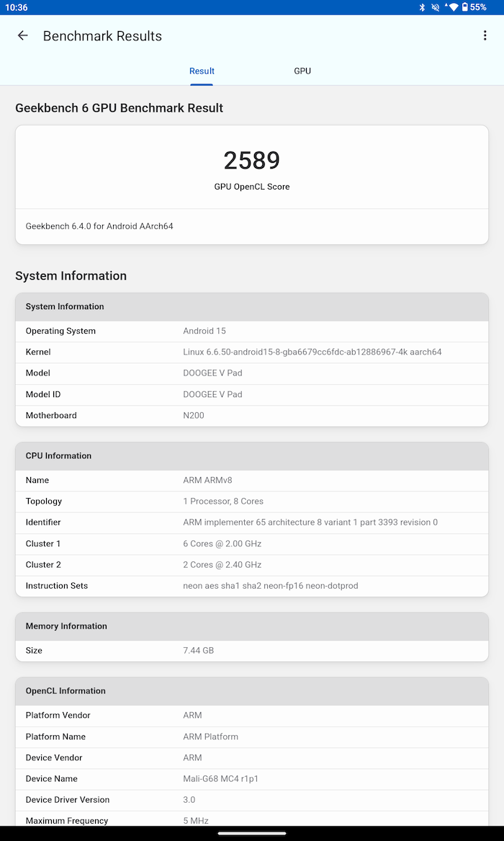
Task: Tap 6 Cores @ 2.00 GHz value
Action: click(222, 544)
